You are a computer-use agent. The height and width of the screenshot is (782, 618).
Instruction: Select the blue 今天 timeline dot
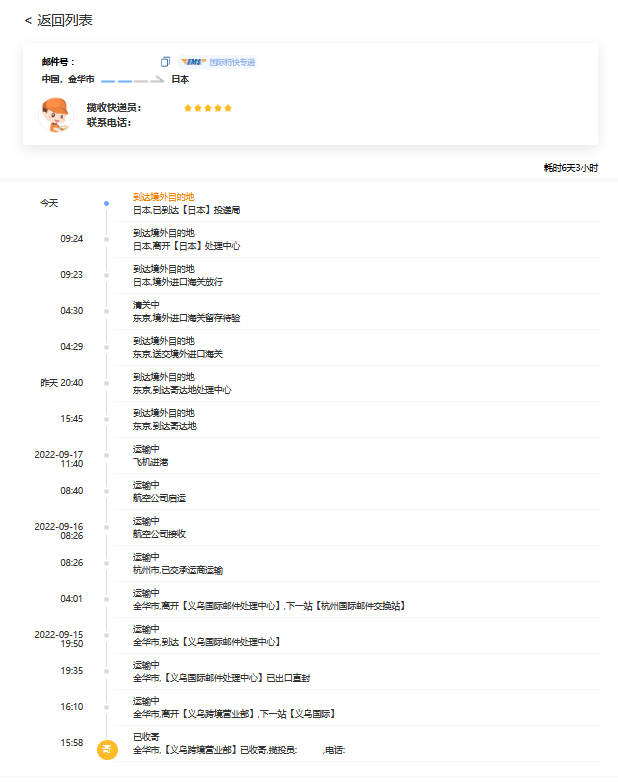[x=106, y=203]
